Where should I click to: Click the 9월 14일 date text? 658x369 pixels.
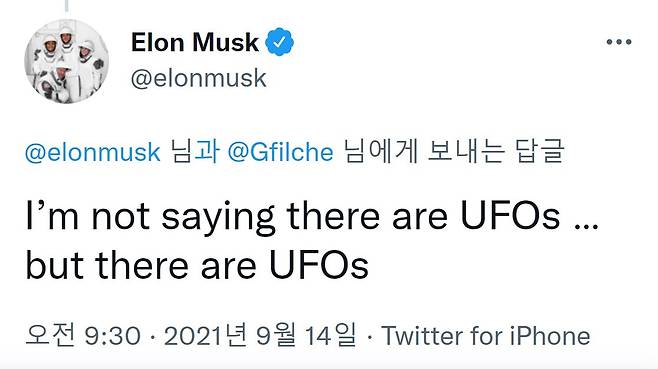(306, 335)
